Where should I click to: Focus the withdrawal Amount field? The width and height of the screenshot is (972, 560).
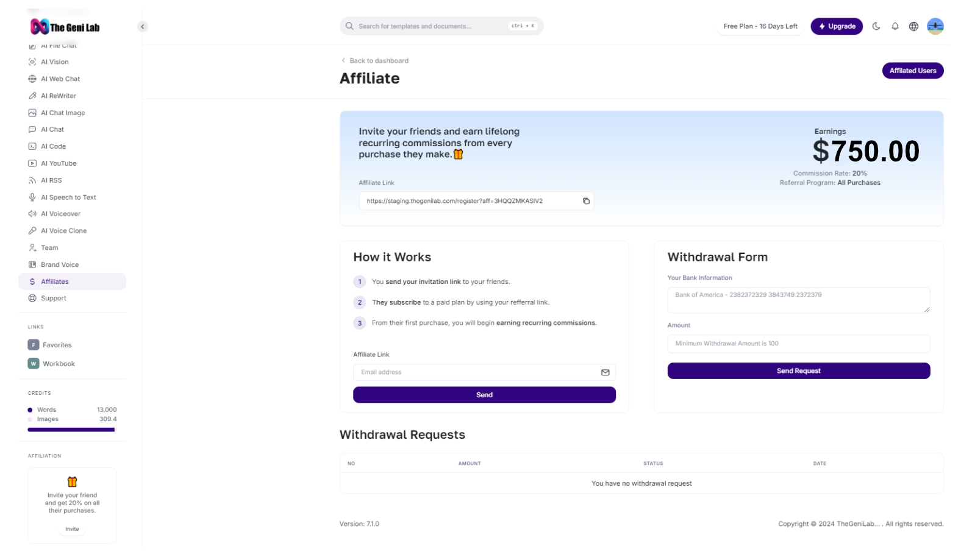point(798,344)
